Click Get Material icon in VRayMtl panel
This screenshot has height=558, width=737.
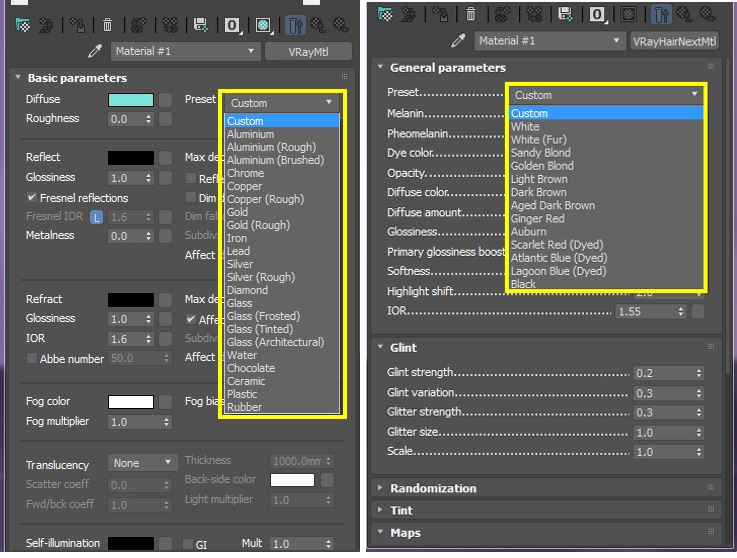click(x=23, y=25)
